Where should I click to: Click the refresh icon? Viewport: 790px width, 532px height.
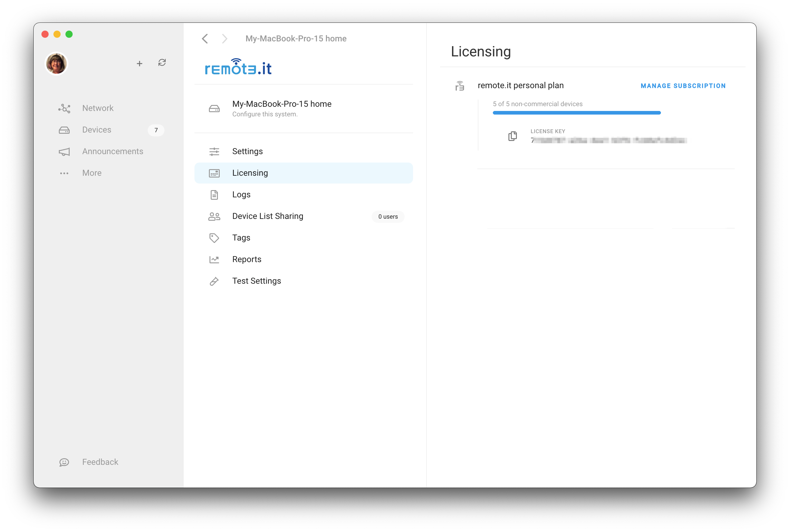pos(162,63)
